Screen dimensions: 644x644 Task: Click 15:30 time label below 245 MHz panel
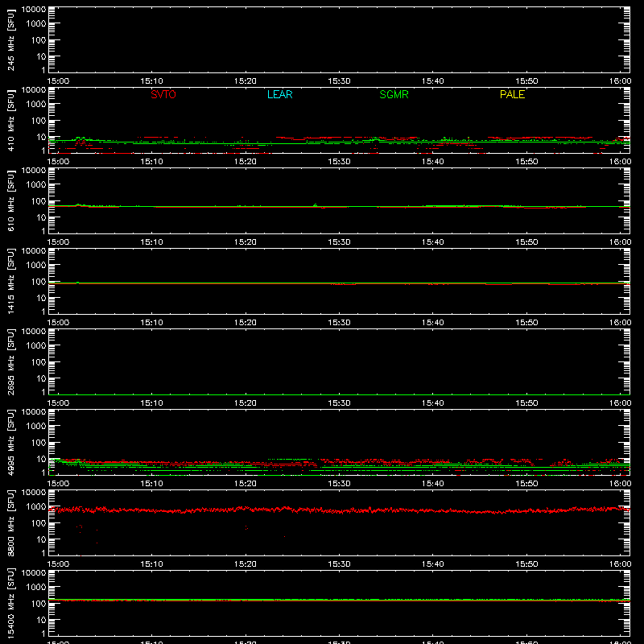[339, 81]
